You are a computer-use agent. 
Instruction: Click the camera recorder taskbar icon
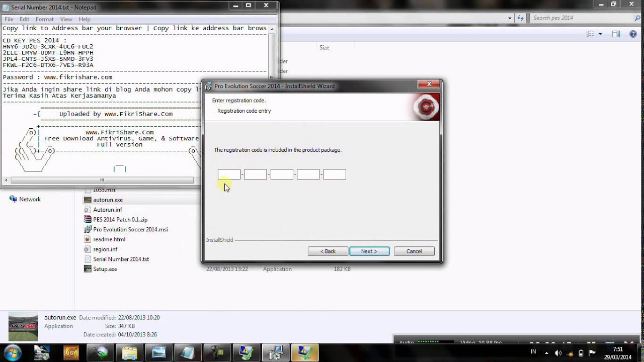(x=217, y=352)
